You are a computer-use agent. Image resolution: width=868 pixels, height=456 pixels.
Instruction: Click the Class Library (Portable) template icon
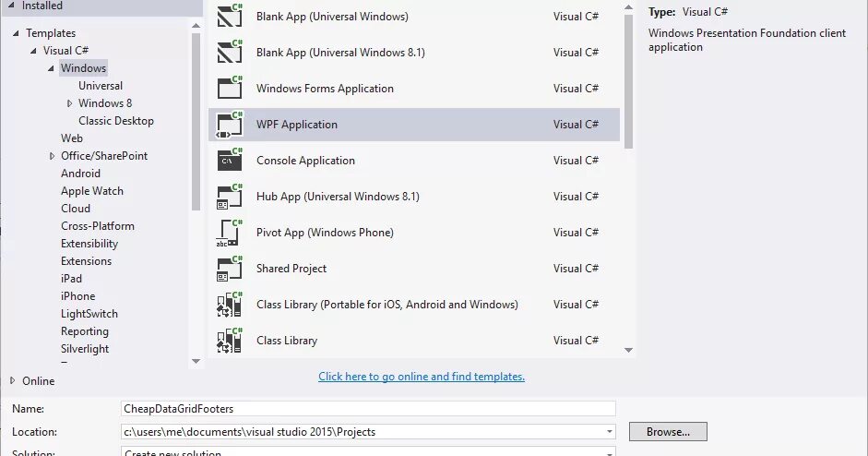[230, 305]
